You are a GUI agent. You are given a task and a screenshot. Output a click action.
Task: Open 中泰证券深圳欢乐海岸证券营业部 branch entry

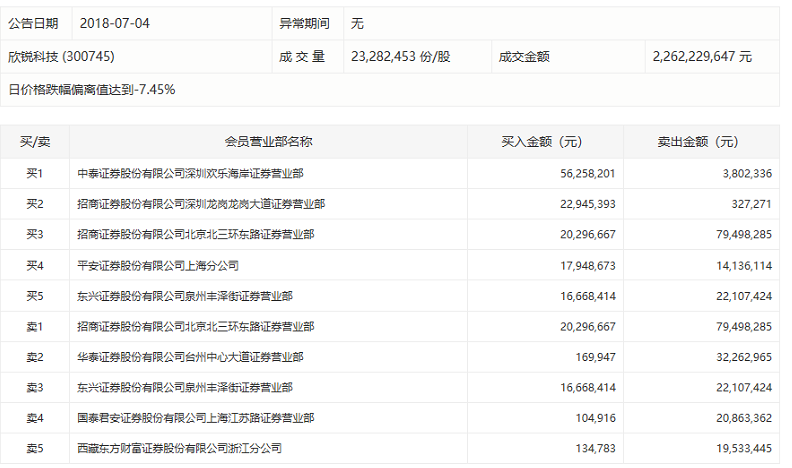pyautogui.click(x=190, y=173)
